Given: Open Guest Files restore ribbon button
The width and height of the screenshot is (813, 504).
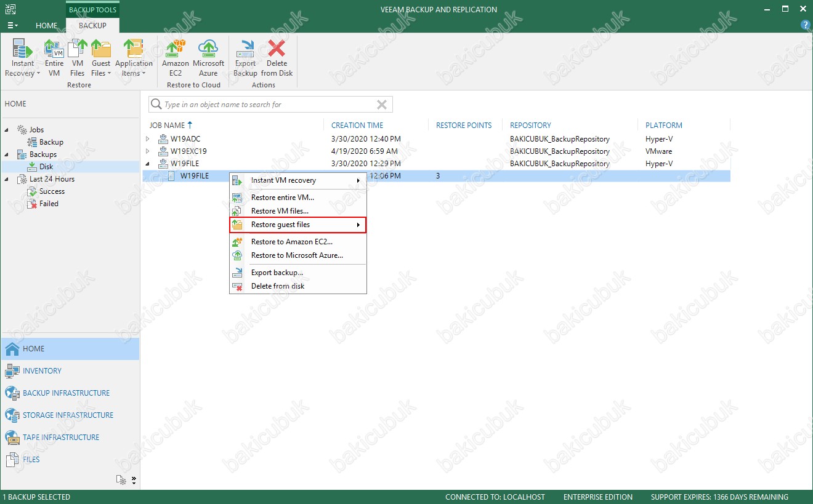Looking at the screenshot, I should tap(101, 58).
